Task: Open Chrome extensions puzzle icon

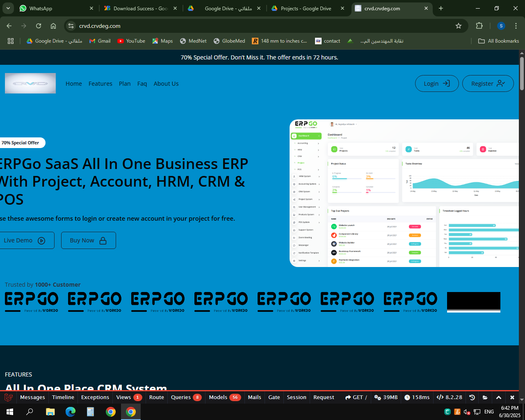Action: tap(479, 26)
